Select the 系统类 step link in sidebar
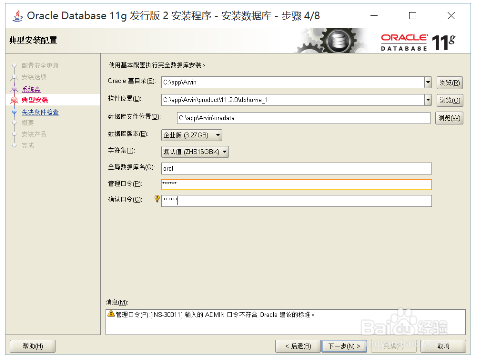The image size is (478, 361). pyautogui.click(x=31, y=89)
